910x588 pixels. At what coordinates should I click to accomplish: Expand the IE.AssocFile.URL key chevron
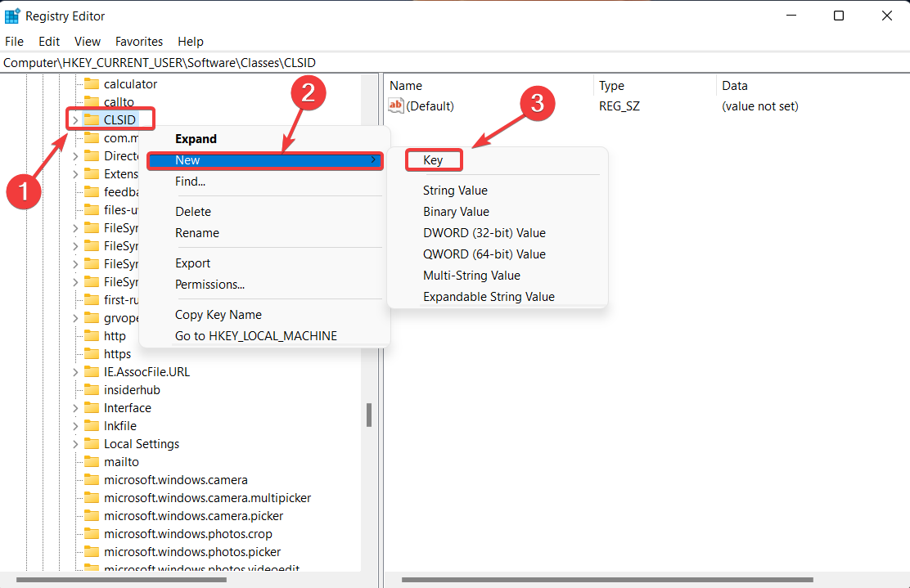[74, 372]
